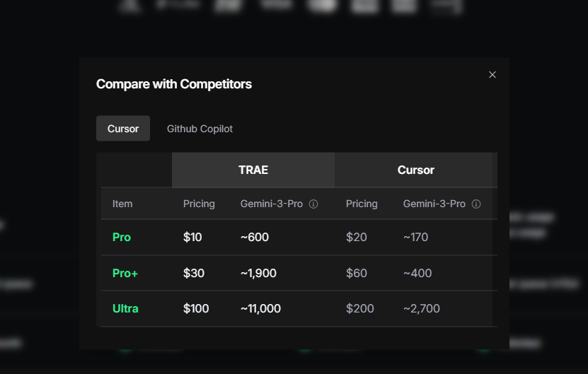
Task: Click the Cursor column header in table
Action: (x=415, y=170)
